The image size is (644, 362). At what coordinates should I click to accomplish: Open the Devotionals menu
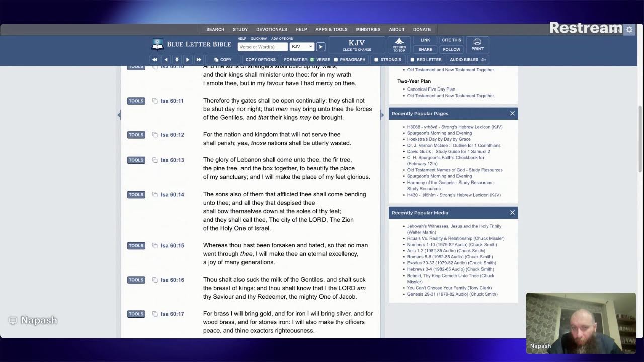point(271,29)
